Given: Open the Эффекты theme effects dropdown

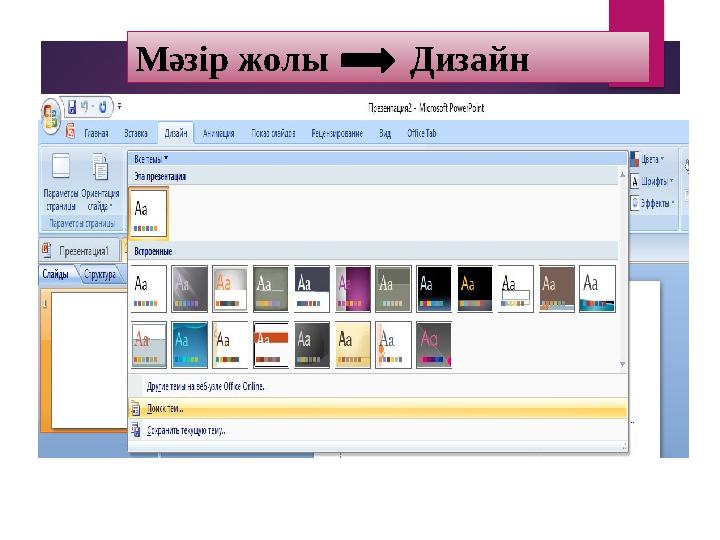Looking at the screenshot, I should [653, 202].
